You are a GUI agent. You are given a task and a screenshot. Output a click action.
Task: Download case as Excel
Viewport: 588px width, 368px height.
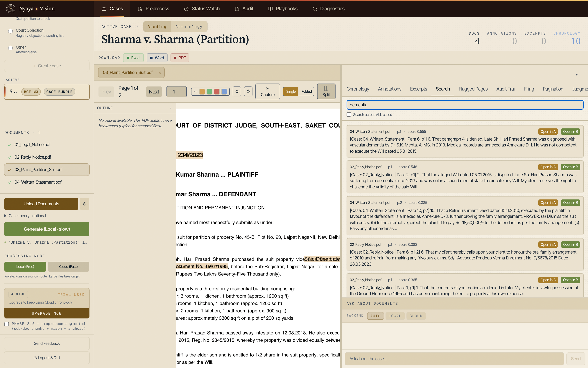coord(133,58)
